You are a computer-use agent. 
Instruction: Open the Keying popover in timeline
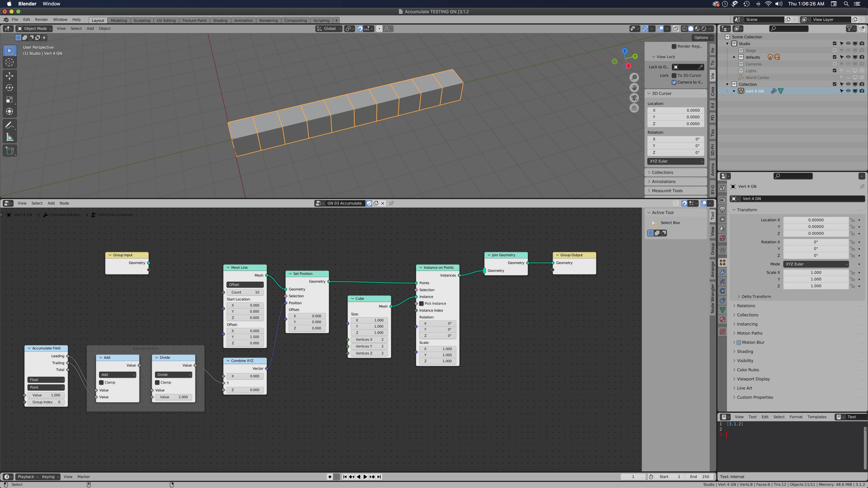[x=50, y=476]
